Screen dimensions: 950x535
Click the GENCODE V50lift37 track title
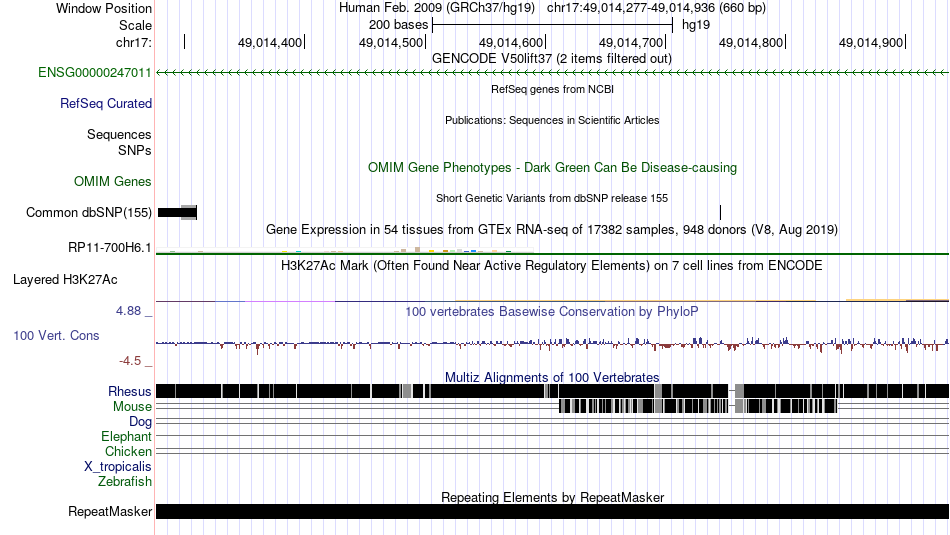click(552, 59)
